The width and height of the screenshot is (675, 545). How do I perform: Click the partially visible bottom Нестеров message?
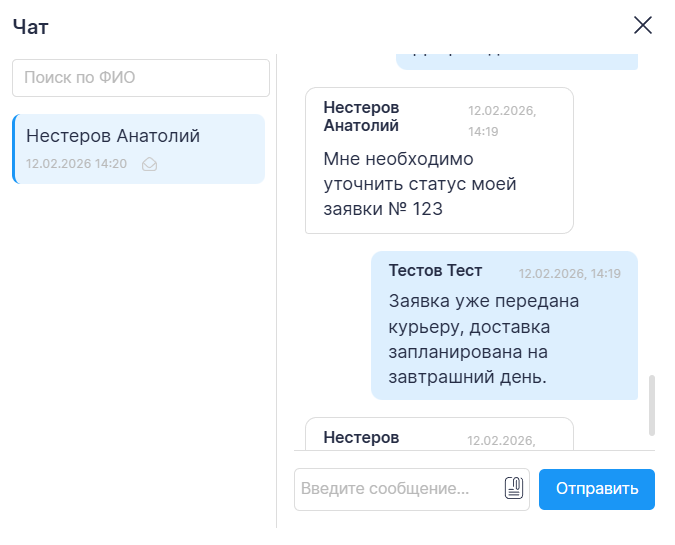point(439,434)
